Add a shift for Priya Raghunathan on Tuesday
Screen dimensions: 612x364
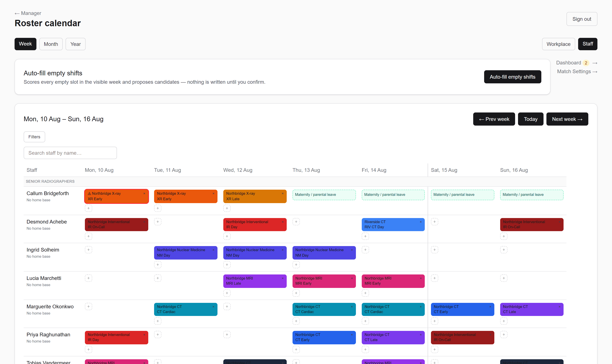tap(158, 335)
